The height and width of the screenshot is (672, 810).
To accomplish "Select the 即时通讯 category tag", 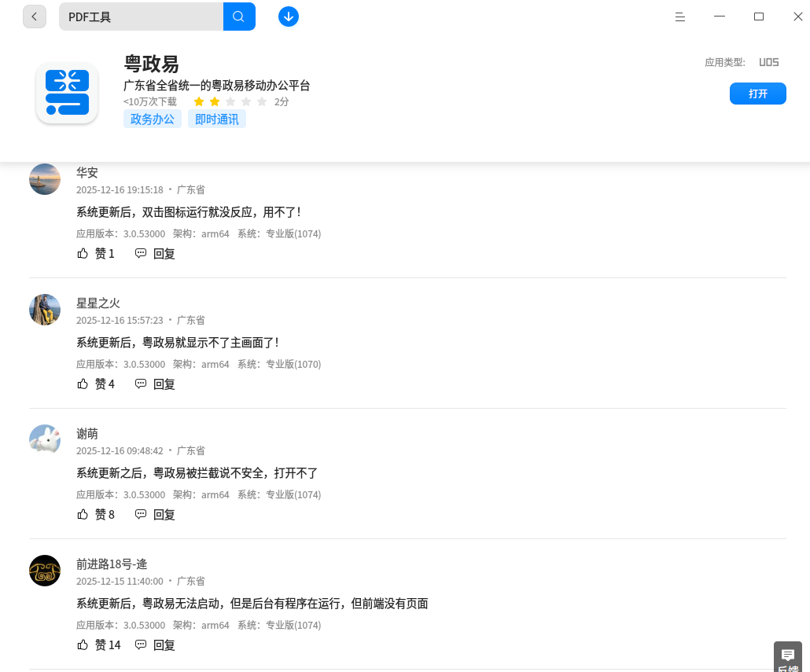I will pyautogui.click(x=217, y=119).
